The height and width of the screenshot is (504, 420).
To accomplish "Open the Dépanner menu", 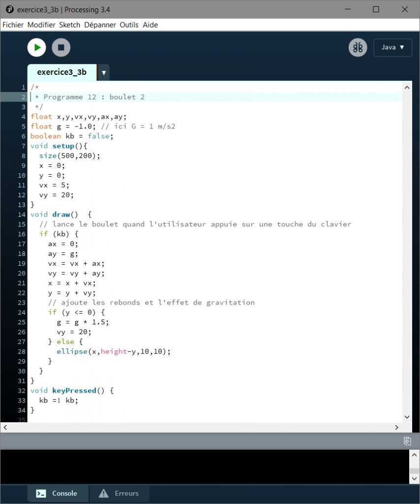I will (x=100, y=25).
